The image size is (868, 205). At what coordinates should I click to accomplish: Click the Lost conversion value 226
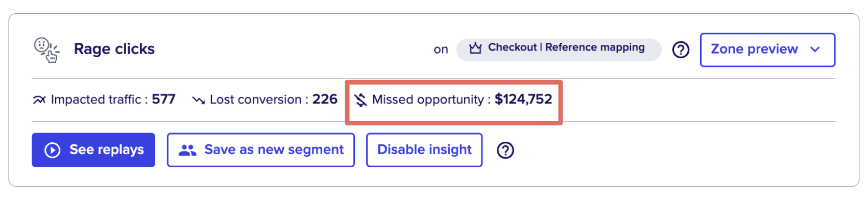pyautogui.click(x=325, y=99)
